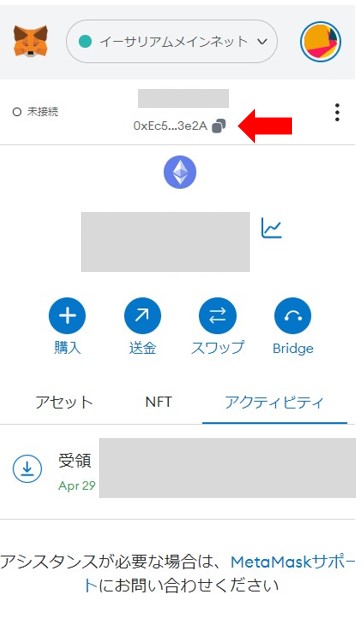Switch to the NFT tab
The height and width of the screenshot is (637, 364).
click(x=158, y=402)
